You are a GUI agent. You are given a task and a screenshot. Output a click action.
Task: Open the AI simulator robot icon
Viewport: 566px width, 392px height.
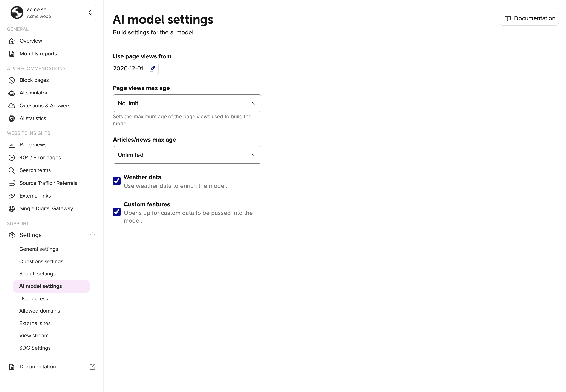click(12, 93)
